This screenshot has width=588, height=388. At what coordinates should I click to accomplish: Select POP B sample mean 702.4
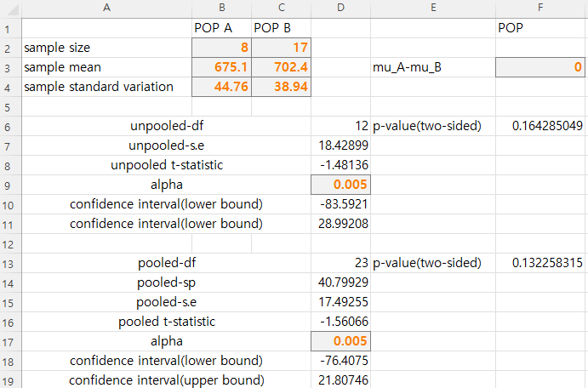tap(282, 67)
